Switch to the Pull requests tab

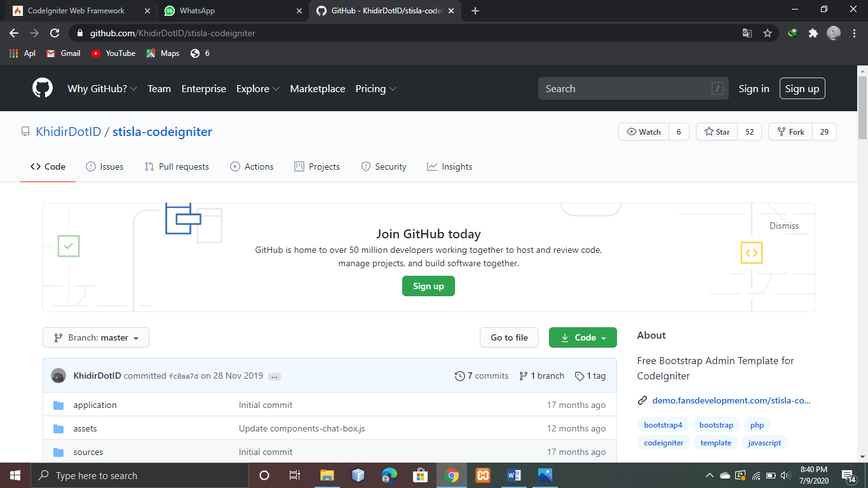[x=177, y=166]
